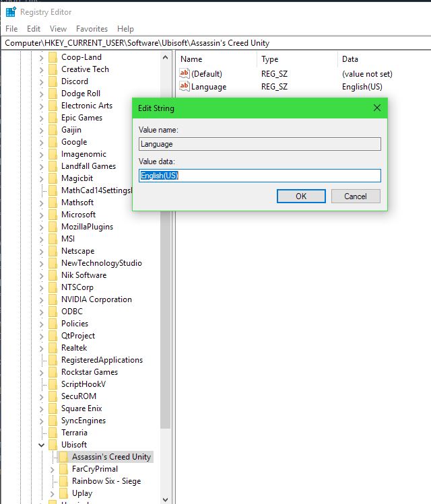Expand the Rockstar Games key
The image size is (431, 504).
coord(42,373)
